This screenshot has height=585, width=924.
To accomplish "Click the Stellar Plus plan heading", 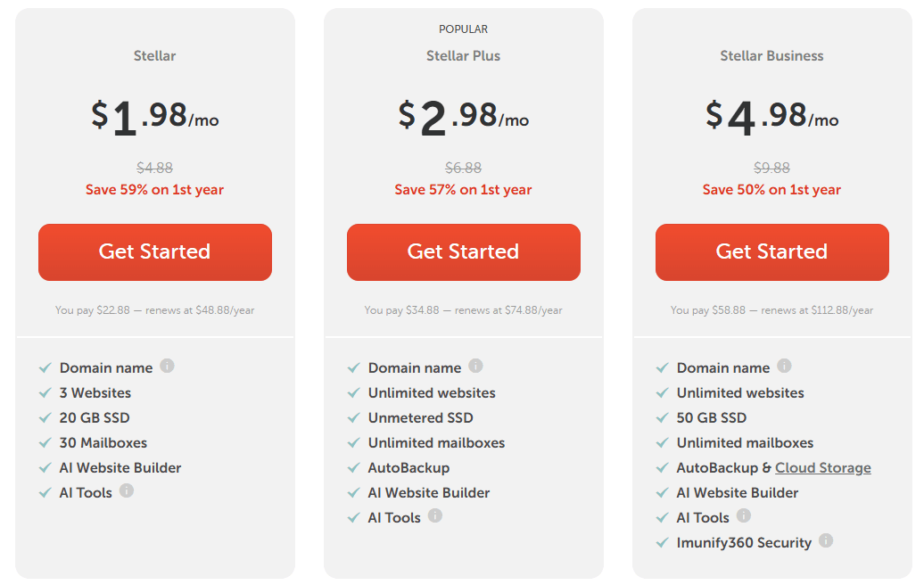I will [x=463, y=55].
